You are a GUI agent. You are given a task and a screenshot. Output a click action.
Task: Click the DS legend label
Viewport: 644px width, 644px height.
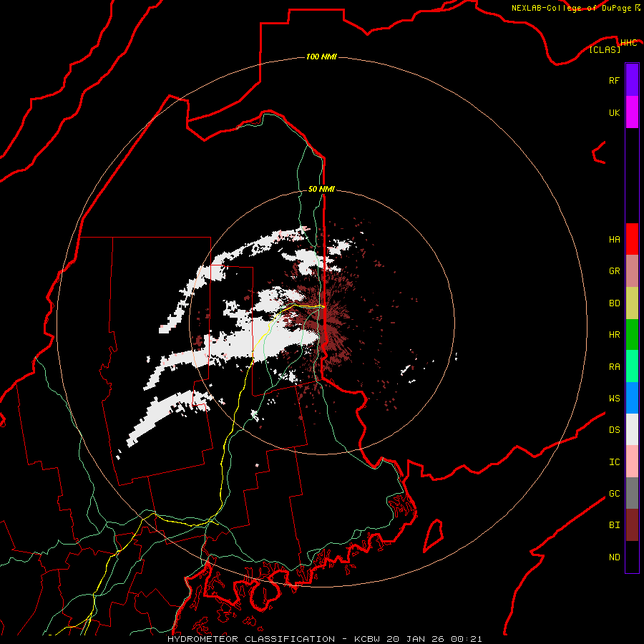tap(614, 430)
